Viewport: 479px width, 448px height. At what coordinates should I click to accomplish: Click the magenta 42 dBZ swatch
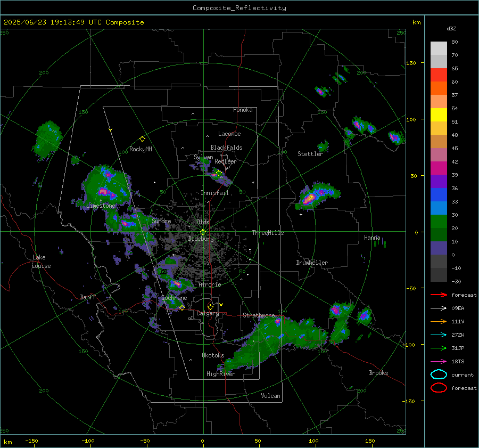tap(439, 168)
